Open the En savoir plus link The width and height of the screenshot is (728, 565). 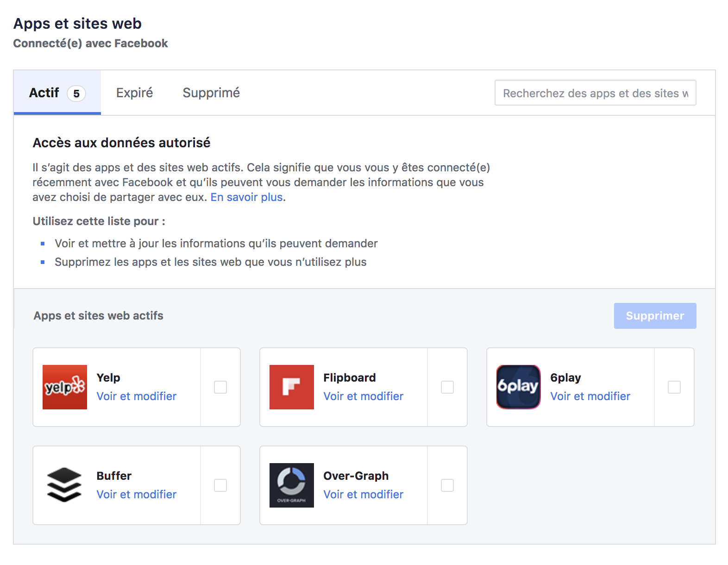click(x=247, y=197)
